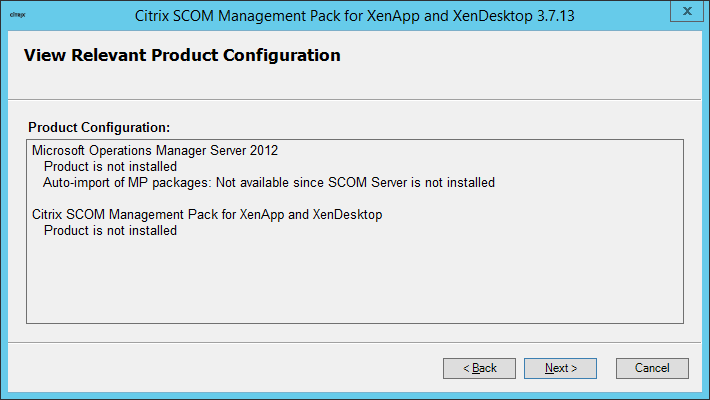Viewport: 710px width, 400px height.
Task: Click Product is not installed under Citrix SCOM entry
Action: click(110, 231)
